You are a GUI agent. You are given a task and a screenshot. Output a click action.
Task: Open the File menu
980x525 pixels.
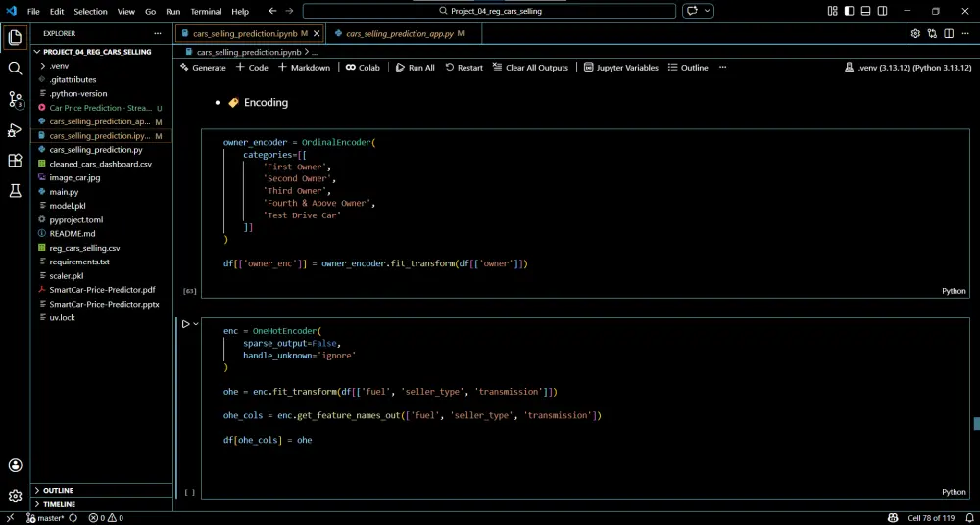pos(33,11)
